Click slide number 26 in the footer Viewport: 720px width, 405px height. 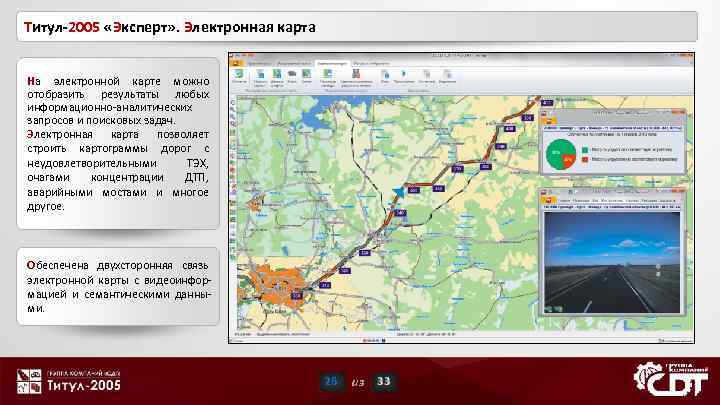[331, 381]
